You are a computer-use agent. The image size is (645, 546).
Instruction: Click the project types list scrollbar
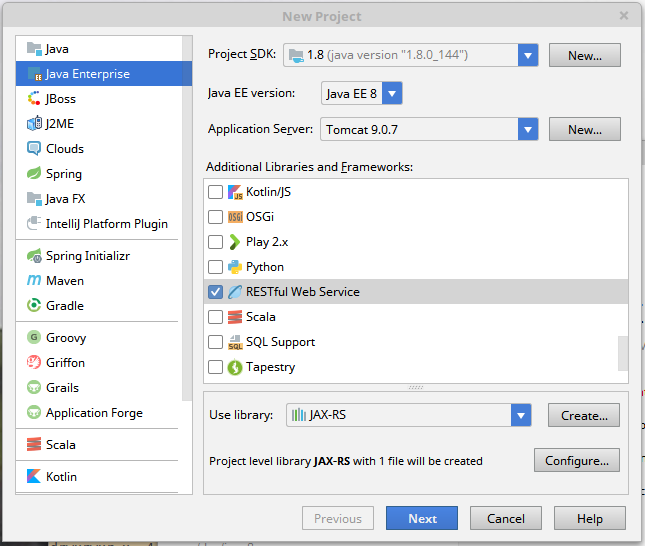click(187, 218)
